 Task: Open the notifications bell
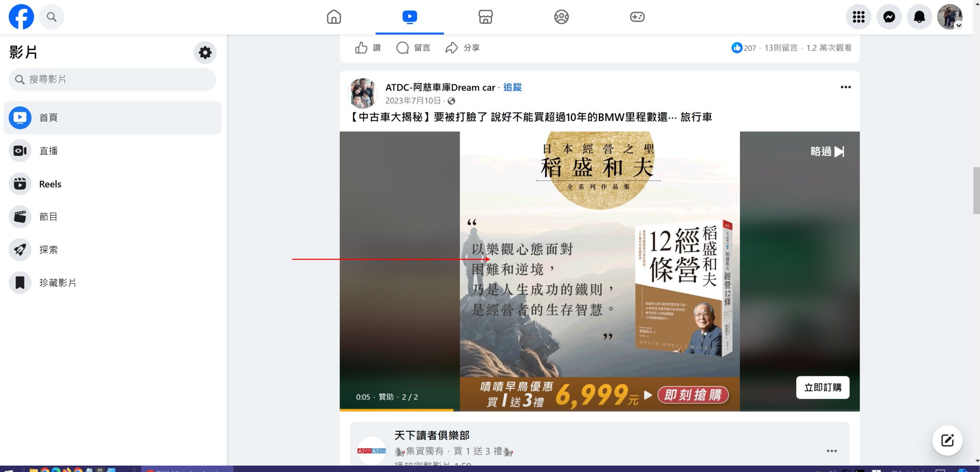(x=919, y=16)
